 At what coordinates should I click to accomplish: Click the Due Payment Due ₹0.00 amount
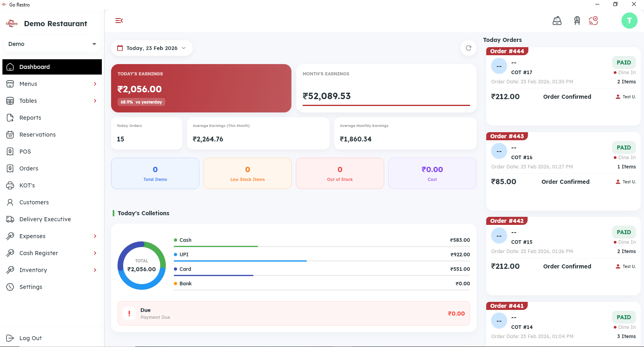click(x=456, y=314)
